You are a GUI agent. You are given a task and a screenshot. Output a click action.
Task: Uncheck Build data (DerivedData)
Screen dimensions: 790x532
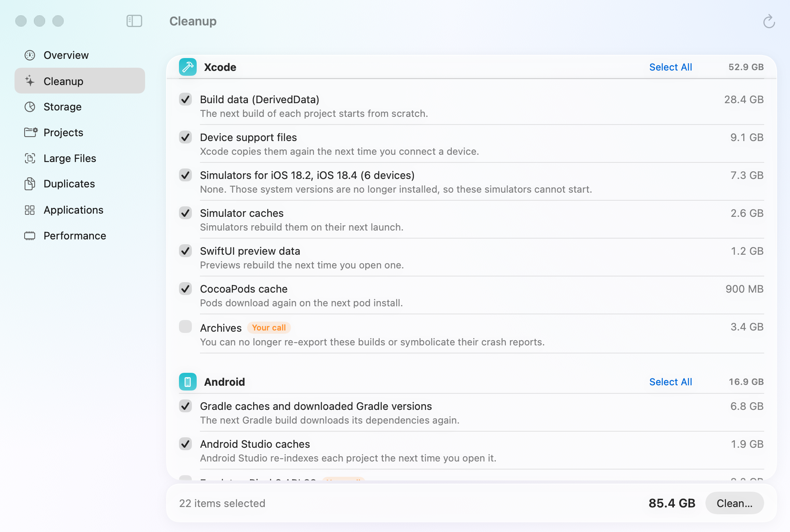(x=185, y=99)
